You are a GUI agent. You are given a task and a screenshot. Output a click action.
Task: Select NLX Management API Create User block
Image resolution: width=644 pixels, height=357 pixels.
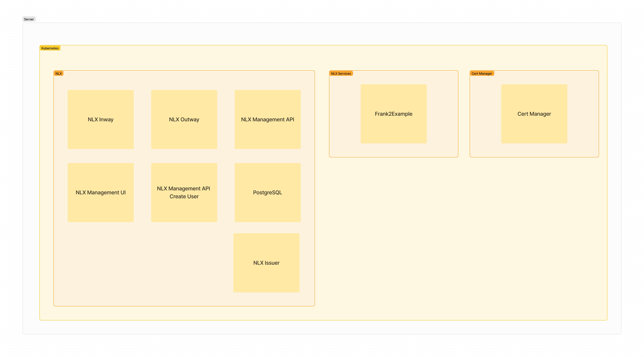click(x=184, y=192)
